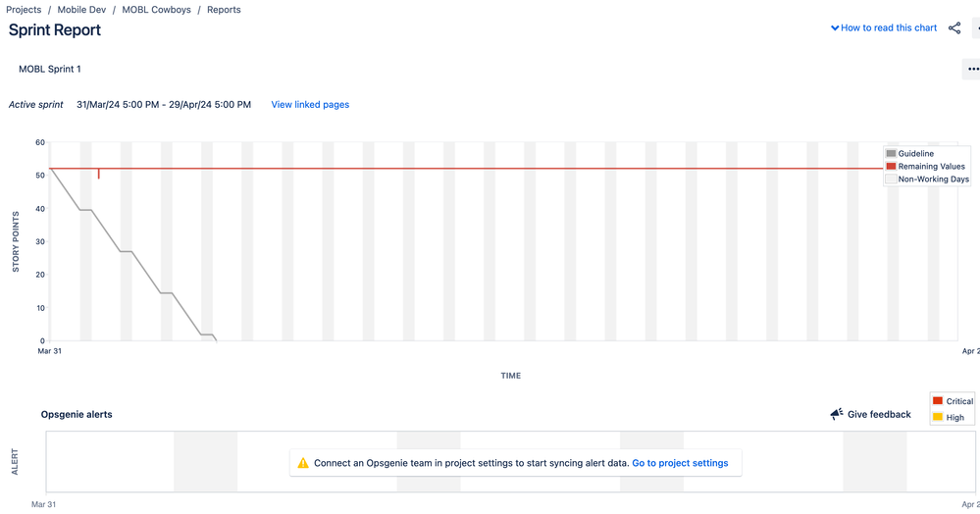Screen dimensions: 980x514
Task: Click the Non-Working Days legend square
Action: pos(891,180)
